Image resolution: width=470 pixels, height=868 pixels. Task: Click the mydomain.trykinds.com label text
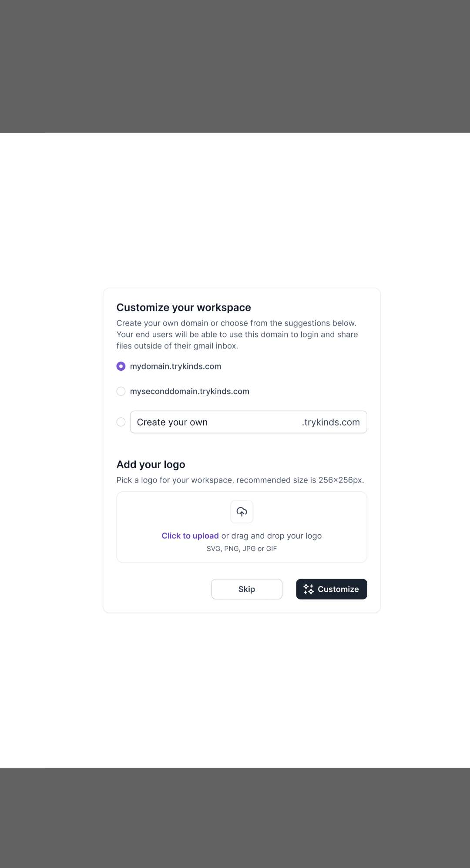click(175, 366)
